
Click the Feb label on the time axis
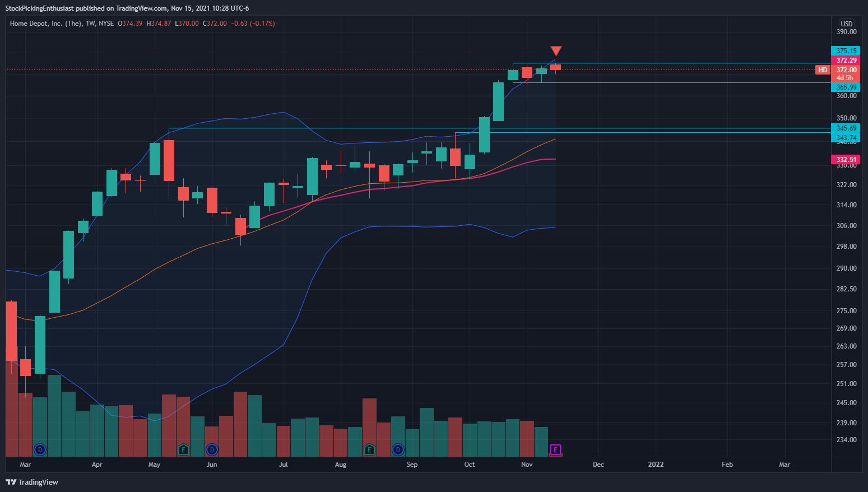[727, 465]
